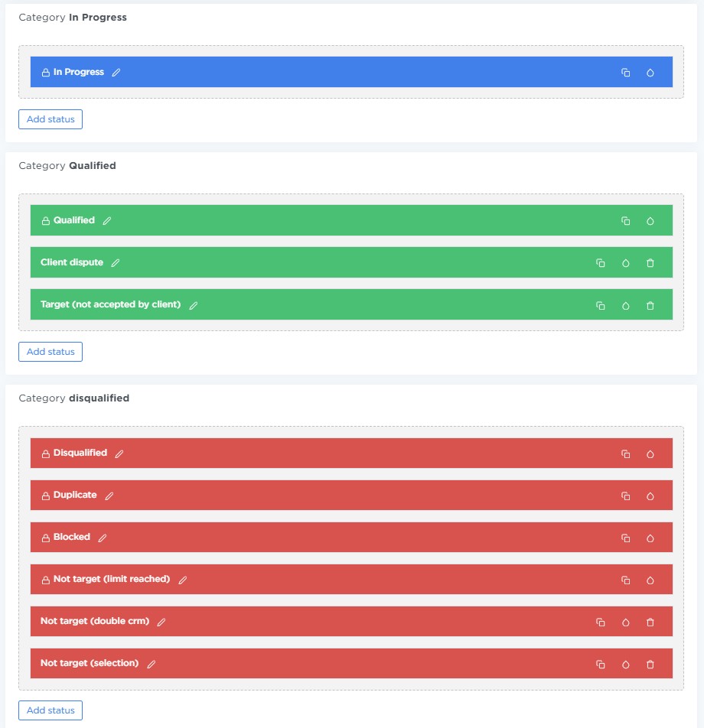Add status to Qualified category
This screenshot has height=728, width=704.
(x=51, y=352)
